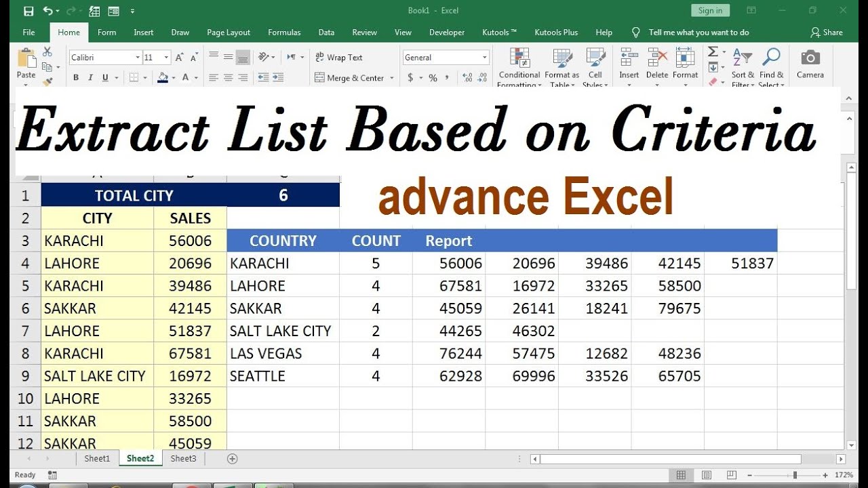The width and height of the screenshot is (868, 488).
Task: Apply the fill color bucket
Action: (163, 78)
